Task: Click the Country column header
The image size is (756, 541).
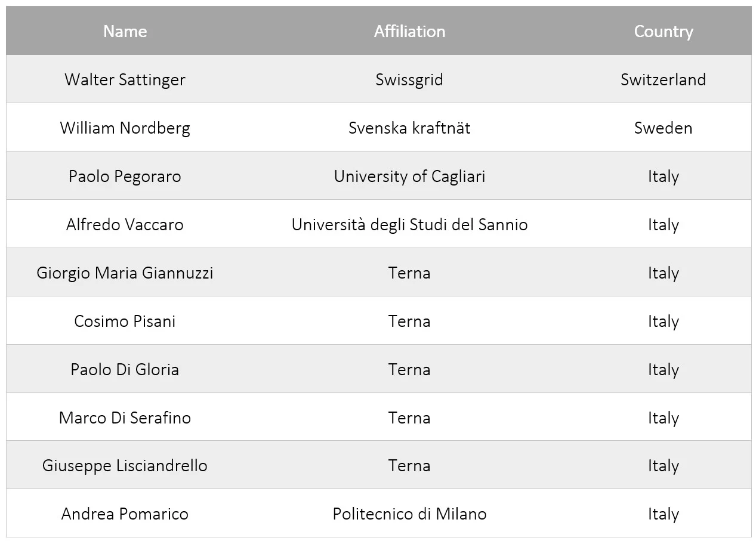Action: pos(663,31)
